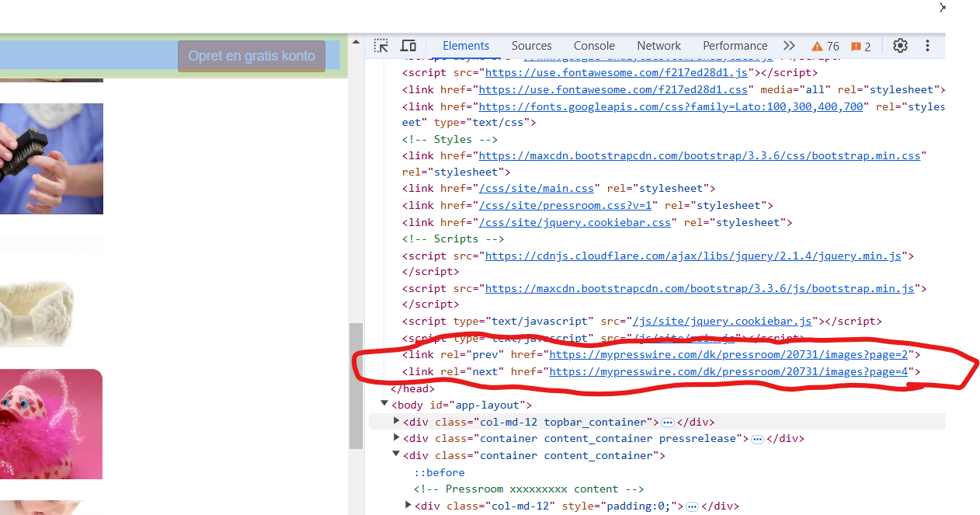The width and height of the screenshot is (980, 515).
Task: Expand the topbar_container div node
Action: point(397,421)
